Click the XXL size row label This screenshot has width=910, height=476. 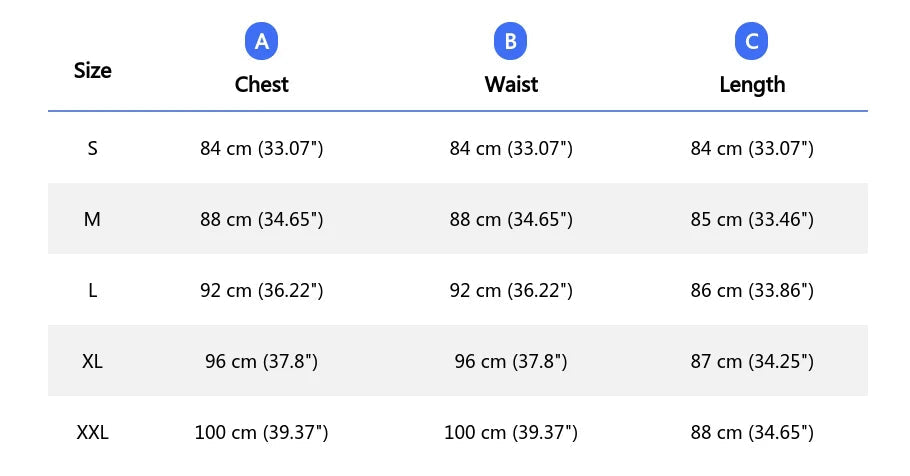pyautogui.click(x=92, y=432)
